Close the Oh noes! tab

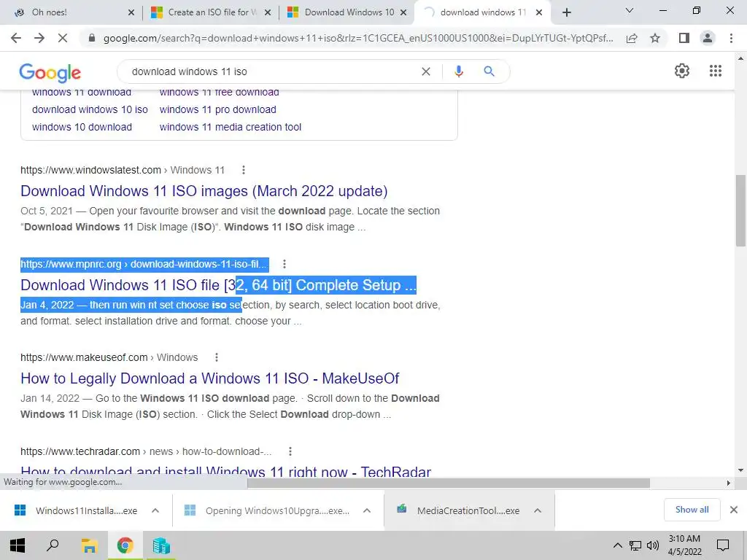pyautogui.click(x=131, y=12)
